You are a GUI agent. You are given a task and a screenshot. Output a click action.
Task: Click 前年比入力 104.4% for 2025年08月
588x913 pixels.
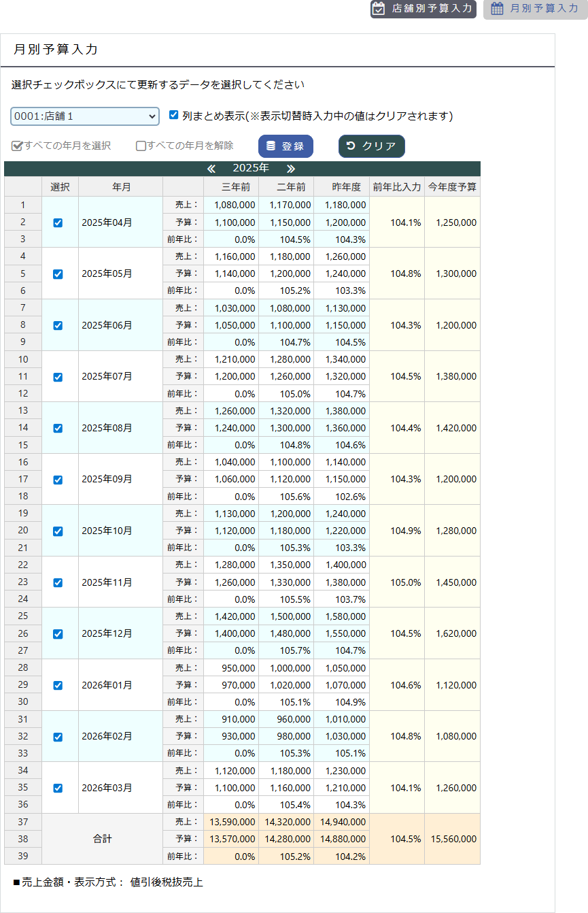tap(397, 428)
